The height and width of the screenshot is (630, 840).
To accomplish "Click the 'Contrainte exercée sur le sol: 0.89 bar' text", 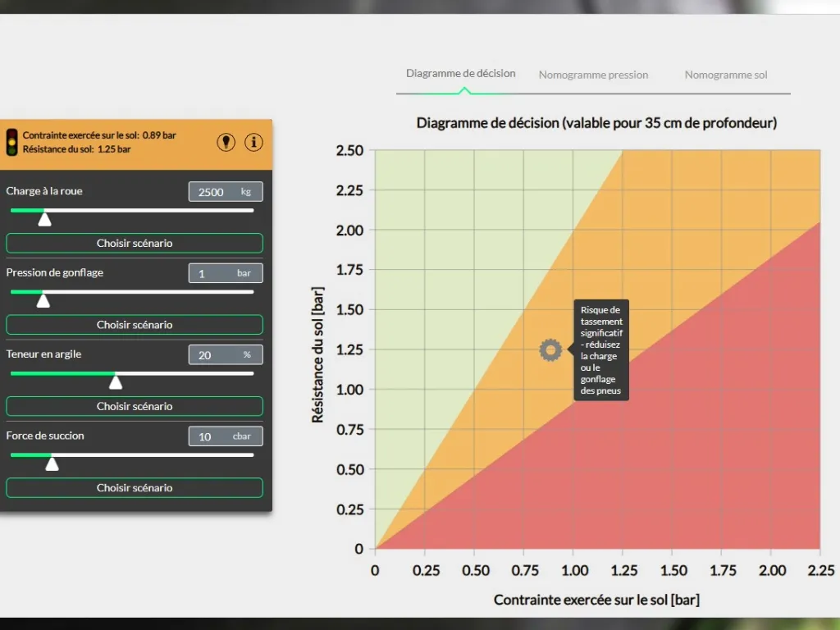I will tap(99, 135).
